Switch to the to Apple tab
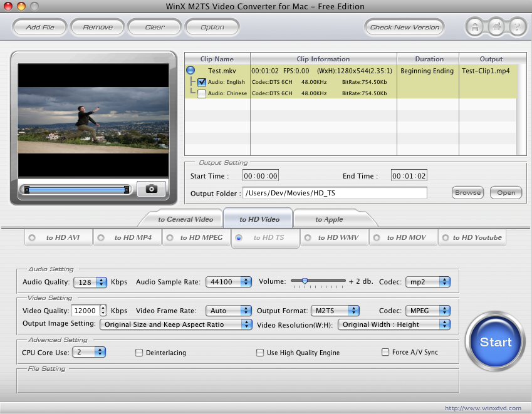532x414 pixels. (x=329, y=219)
